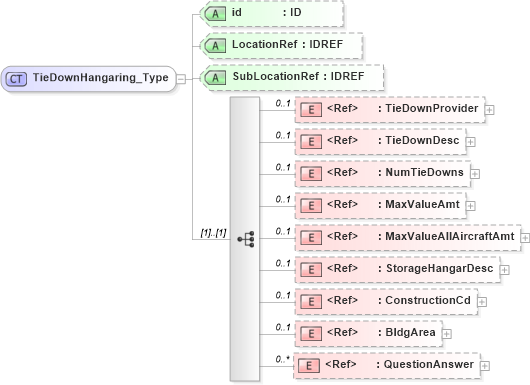The width and height of the screenshot is (530, 385).
Task: Expand the MaxValueAmt element
Action: (471, 206)
